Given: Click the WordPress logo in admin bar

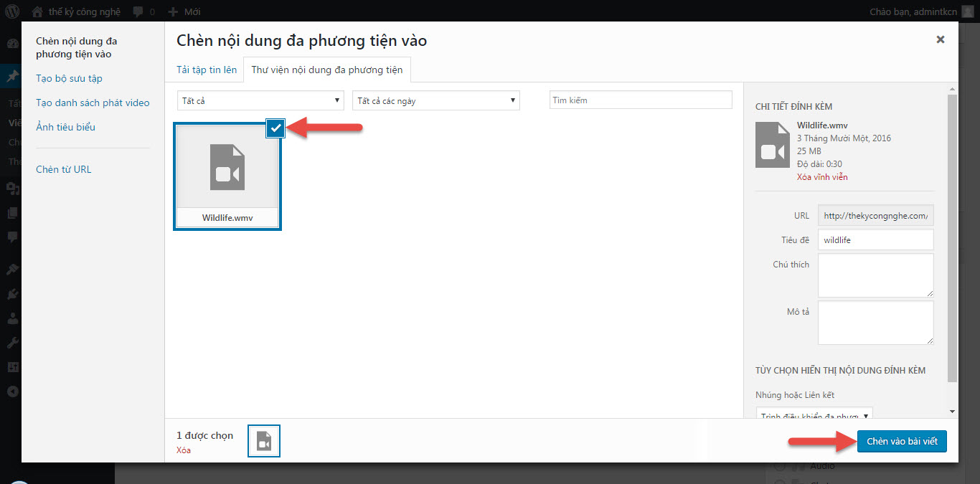Looking at the screenshot, I should coord(12,11).
